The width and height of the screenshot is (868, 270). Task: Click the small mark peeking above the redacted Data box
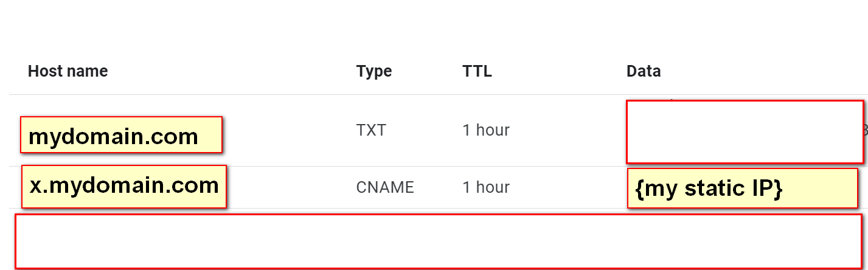pyautogui.click(x=672, y=99)
